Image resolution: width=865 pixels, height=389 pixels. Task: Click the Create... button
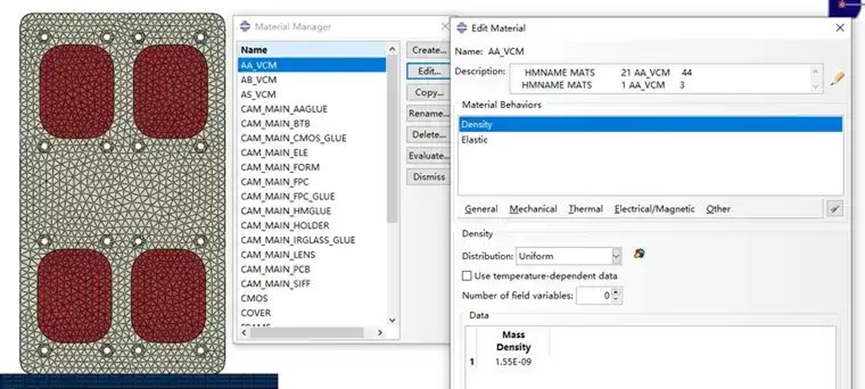click(428, 50)
